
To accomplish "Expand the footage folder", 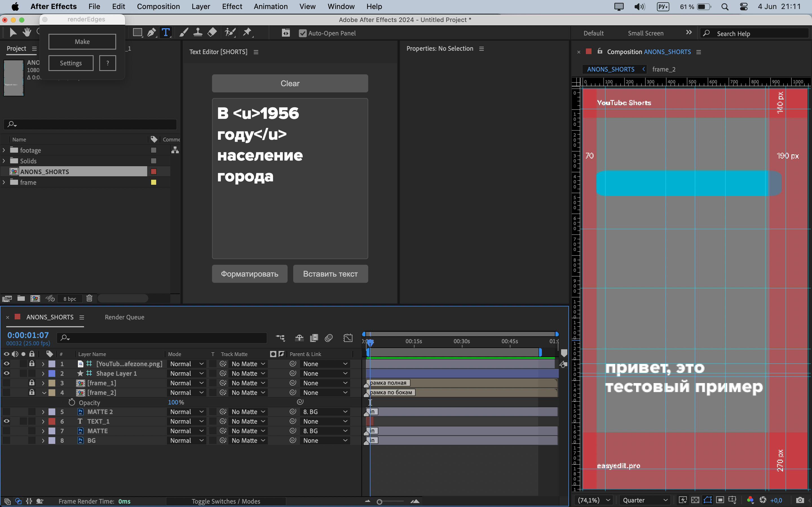I will pyautogui.click(x=4, y=150).
